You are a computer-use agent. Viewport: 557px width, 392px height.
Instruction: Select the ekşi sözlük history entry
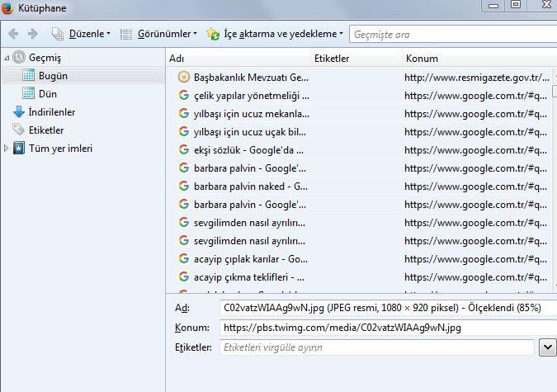[248, 150]
